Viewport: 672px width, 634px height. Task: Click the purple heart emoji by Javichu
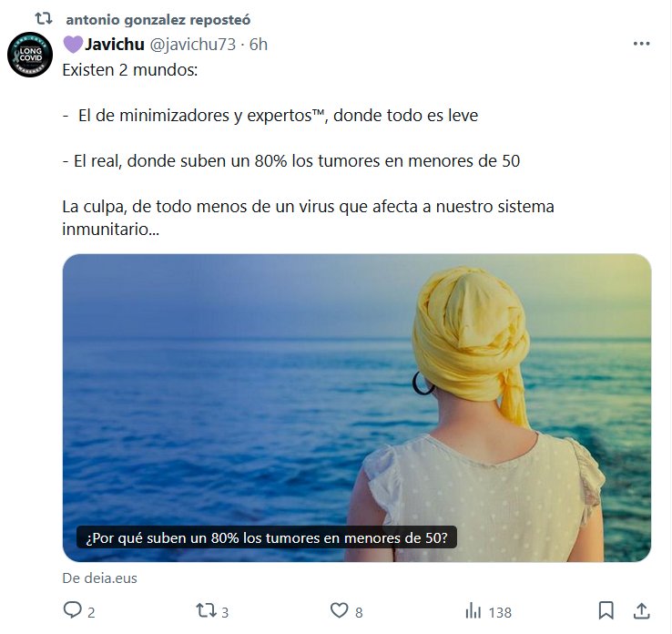pyautogui.click(x=73, y=45)
